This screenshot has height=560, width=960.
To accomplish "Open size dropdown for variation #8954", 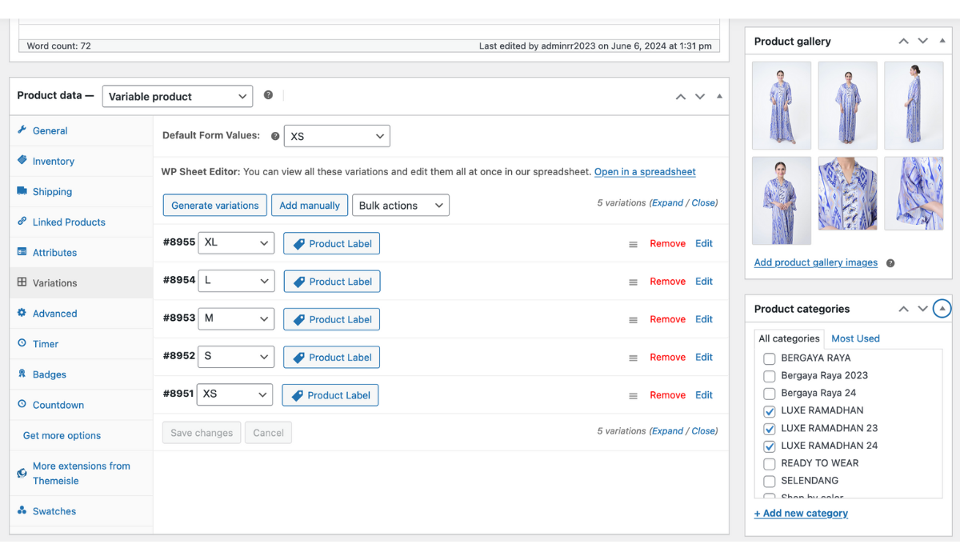I will click(236, 281).
